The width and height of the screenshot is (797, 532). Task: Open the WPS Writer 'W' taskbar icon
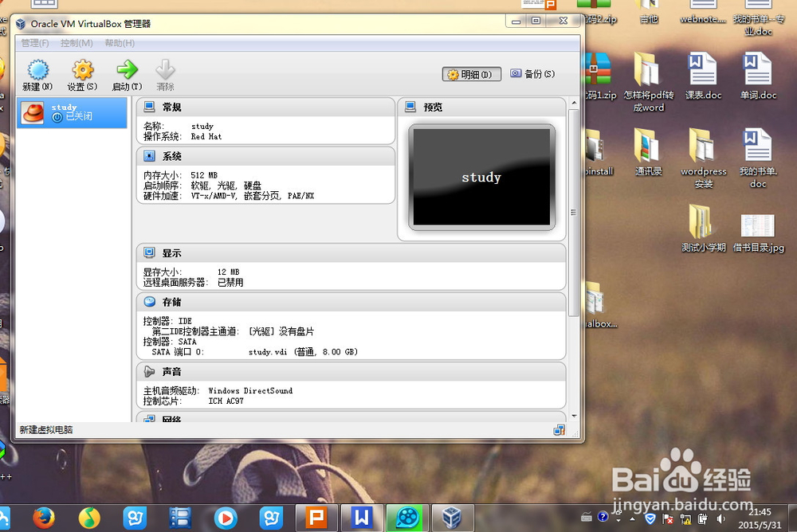pos(361,518)
